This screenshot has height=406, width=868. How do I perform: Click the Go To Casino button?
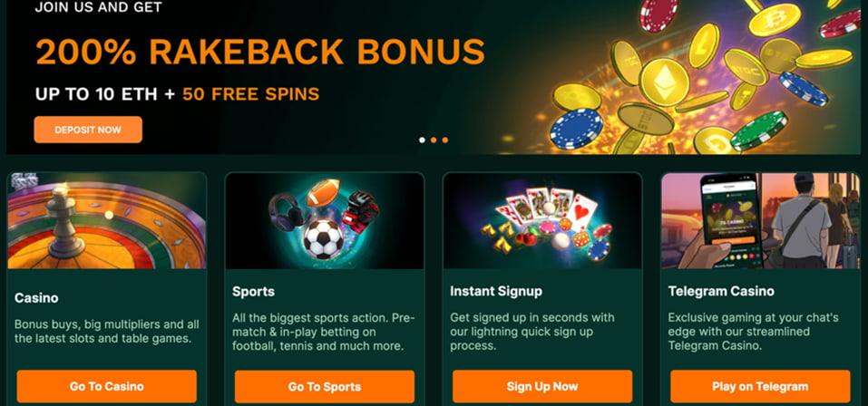[107, 386]
